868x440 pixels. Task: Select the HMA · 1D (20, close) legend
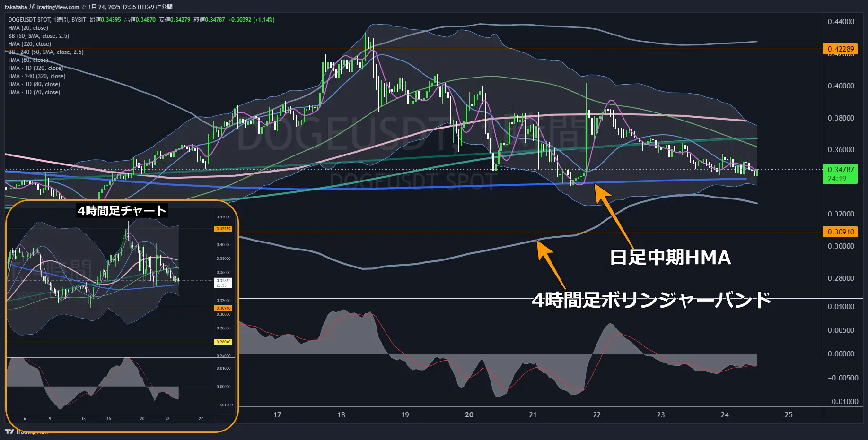click(34, 92)
